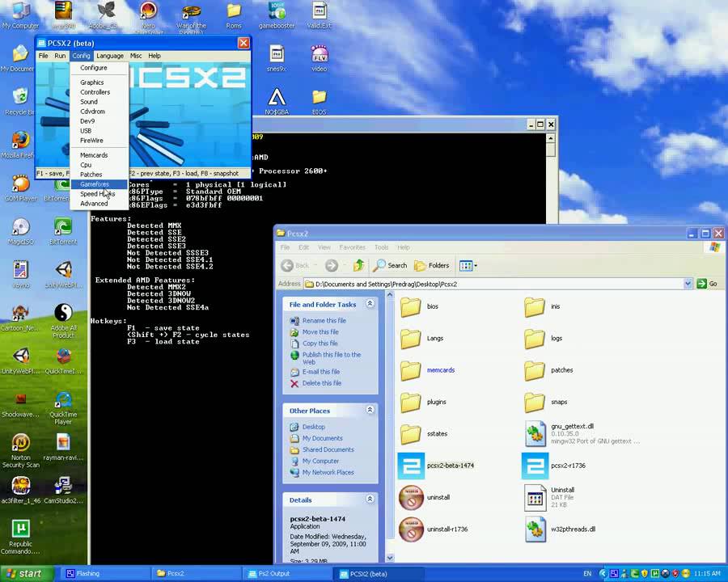Screen dimensions: 728x582
Task: Select the uninstall program icon
Action: (412, 498)
